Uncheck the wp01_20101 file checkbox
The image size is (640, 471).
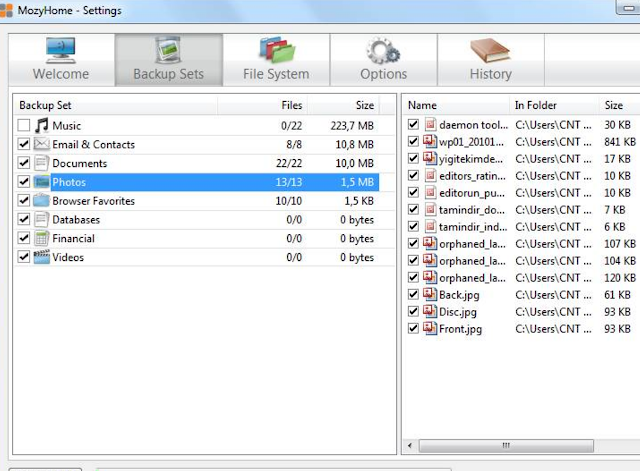pos(413,141)
